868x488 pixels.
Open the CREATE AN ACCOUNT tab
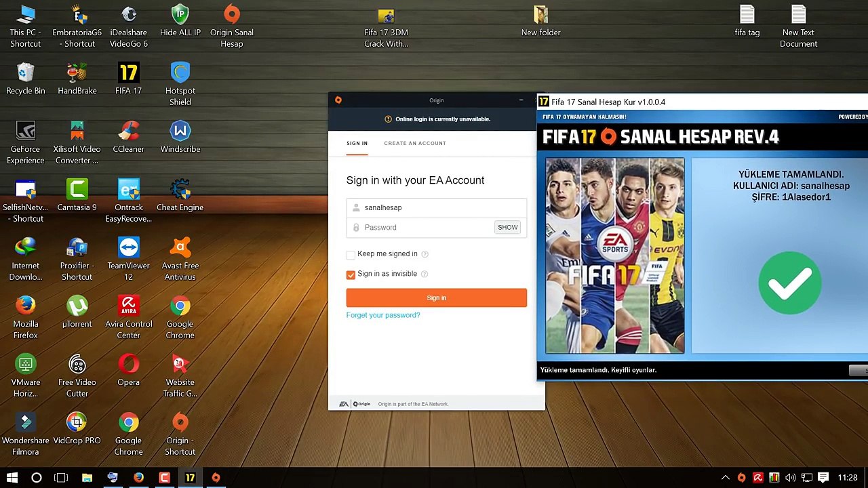tap(415, 143)
